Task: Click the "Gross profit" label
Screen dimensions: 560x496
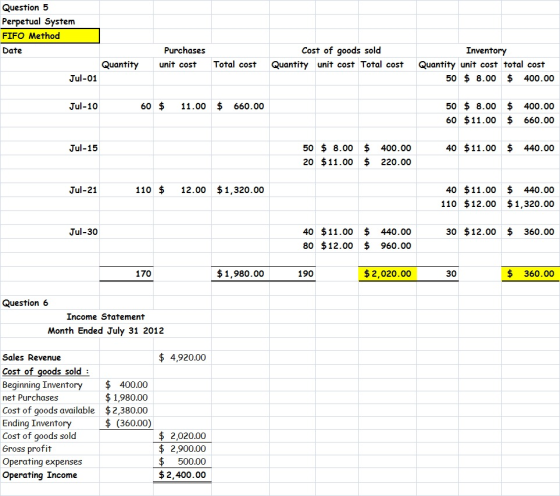Action: pyautogui.click(x=27, y=449)
